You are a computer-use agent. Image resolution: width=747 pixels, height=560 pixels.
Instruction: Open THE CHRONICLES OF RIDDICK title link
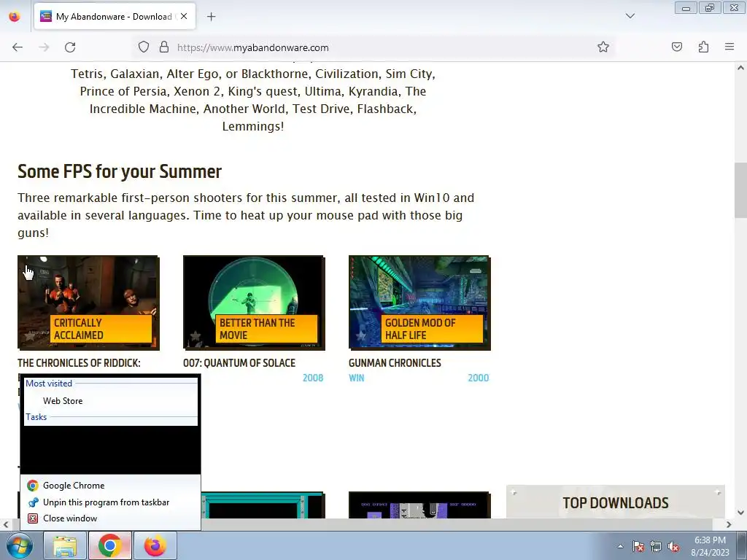79,363
